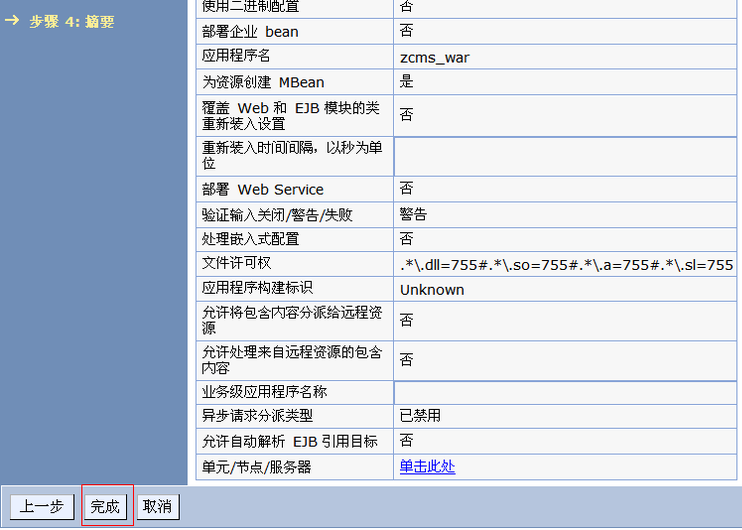Click the empty 重新装入时间间隔 value field
This screenshot has height=530, width=742.
point(565,156)
